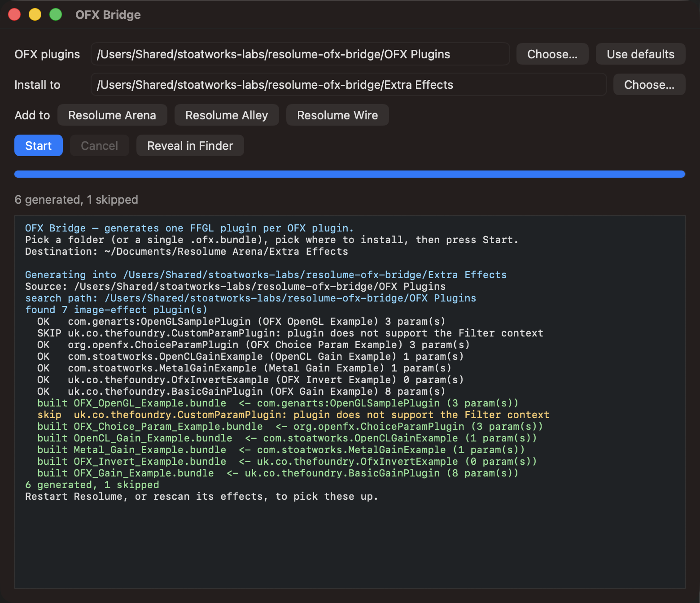Click the 'Pick a folder (or a single .ofx.bundle)' line
This screenshot has width=700, height=603.
tap(271, 240)
